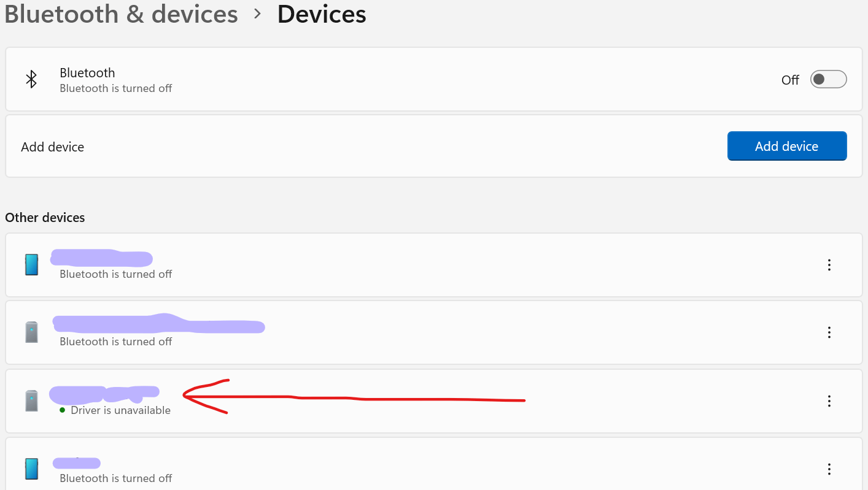Go back via the Bluetooth & devices breadcrumb

(x=121, y=14)
